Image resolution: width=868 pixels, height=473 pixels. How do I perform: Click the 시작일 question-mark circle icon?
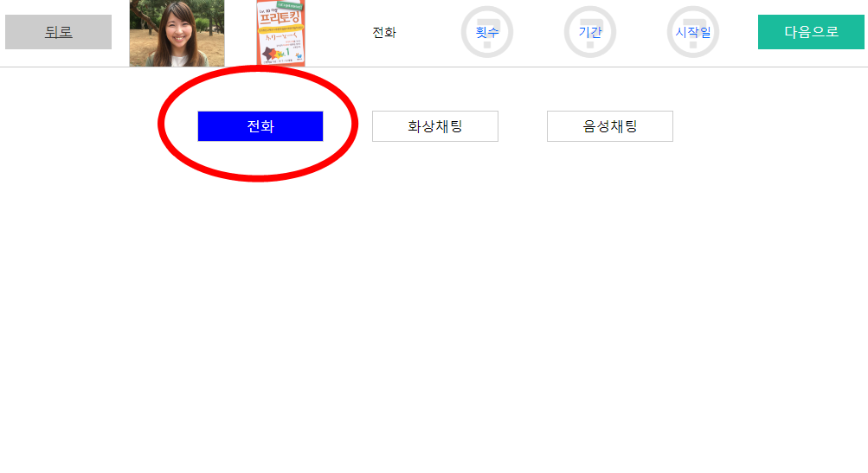pos(693,32)
